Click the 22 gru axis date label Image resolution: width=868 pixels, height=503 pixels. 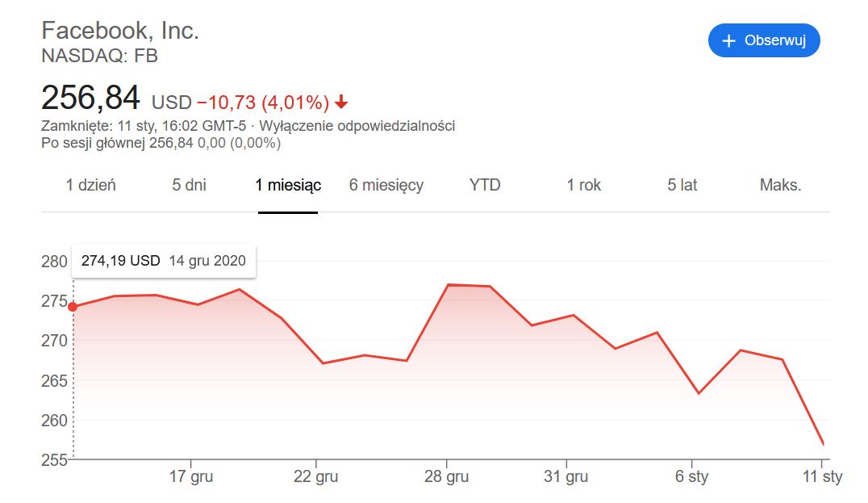[315, 477]
